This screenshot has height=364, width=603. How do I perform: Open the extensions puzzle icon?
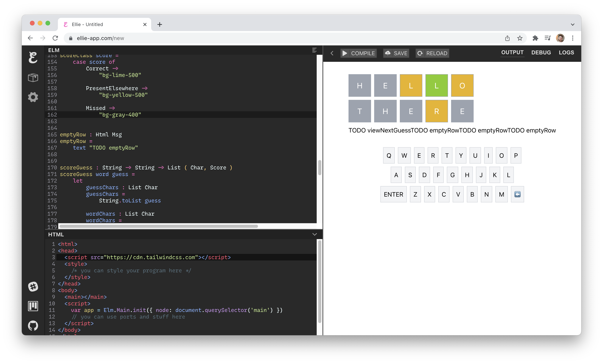pyautogui.click(x=535, y=38)
